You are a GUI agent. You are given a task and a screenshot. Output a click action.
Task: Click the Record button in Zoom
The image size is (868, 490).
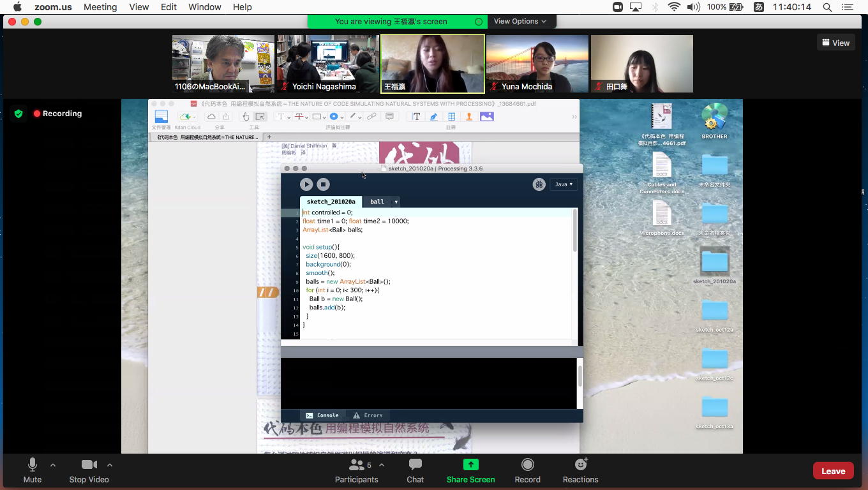click(527, 471)
